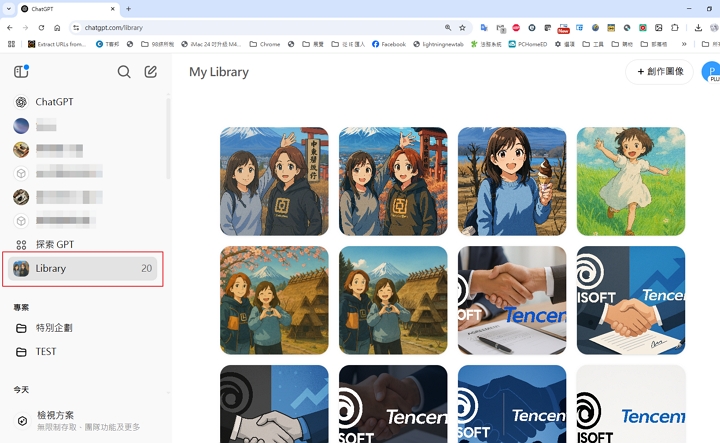Open ChatGPT in the sidebar
Screen dimensions: 720x443
[x=54, y=102]
